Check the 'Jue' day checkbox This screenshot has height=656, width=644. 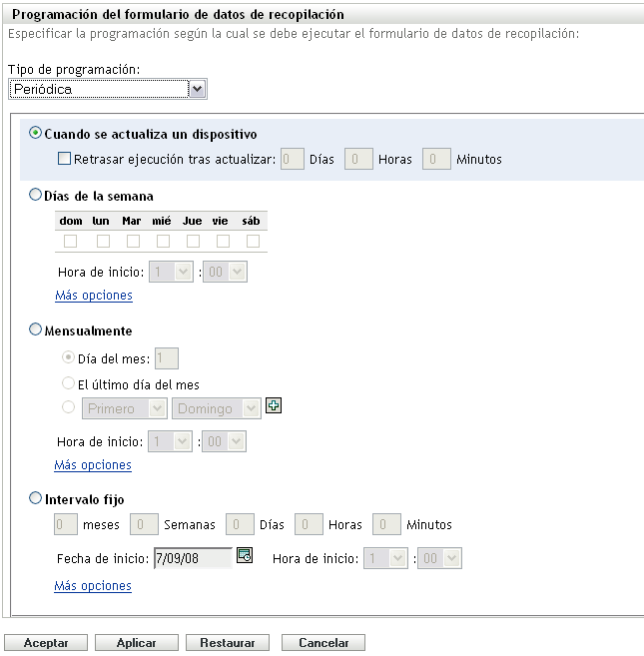[193, 241]
